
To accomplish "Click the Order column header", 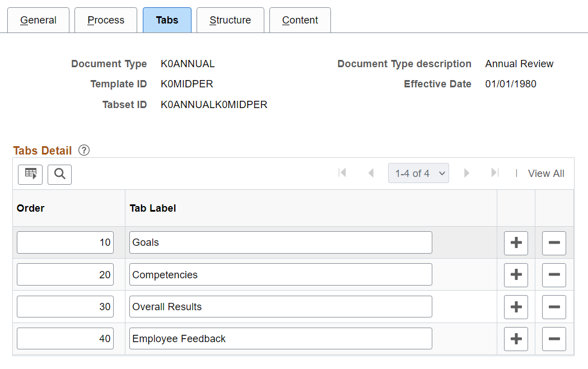I will (31, 208).
